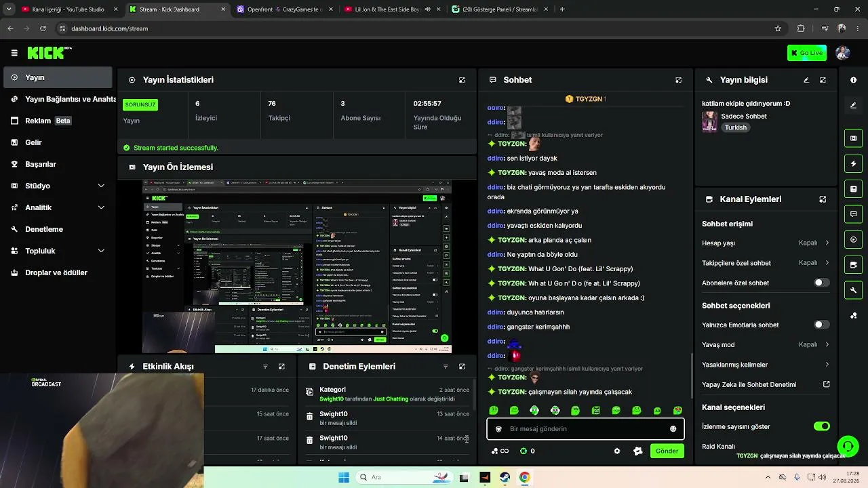
Task: Toggle the play circle preview sidebar icon
Action: (853, 239)
